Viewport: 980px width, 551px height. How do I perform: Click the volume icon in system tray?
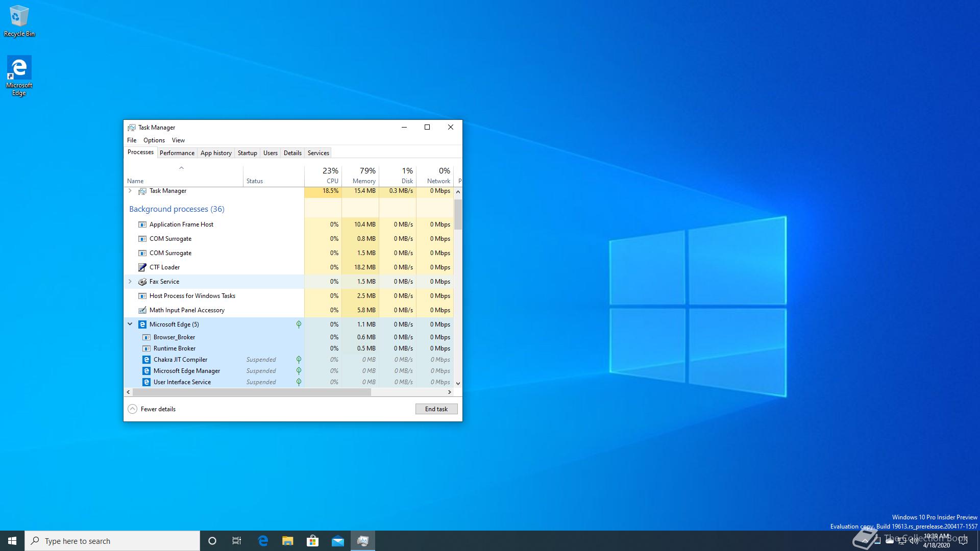pos(914,541)
